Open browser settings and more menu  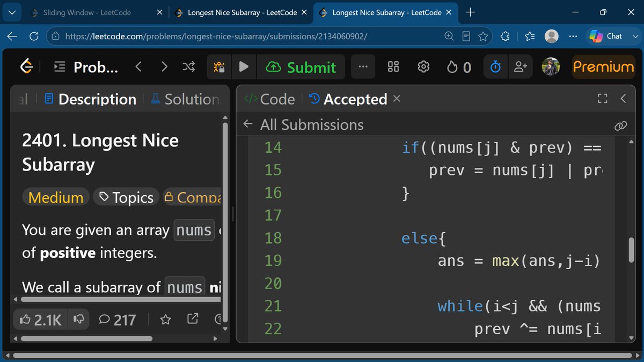[x=573, y=36]
